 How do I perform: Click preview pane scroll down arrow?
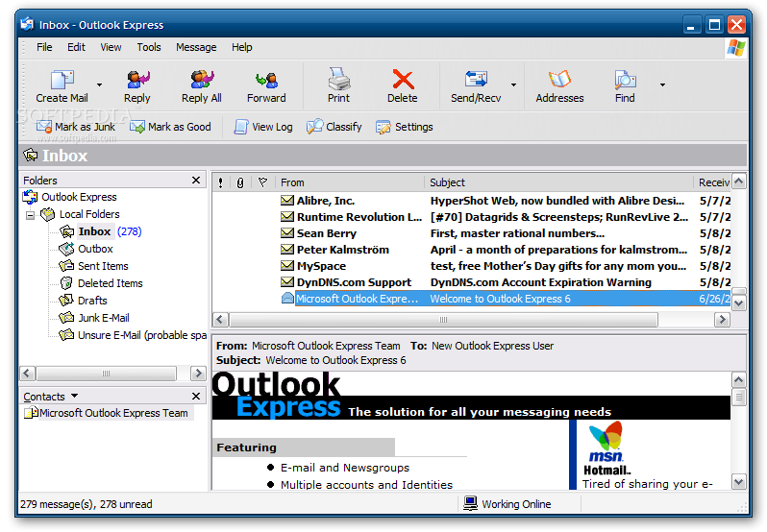click(x=738, y=482)
